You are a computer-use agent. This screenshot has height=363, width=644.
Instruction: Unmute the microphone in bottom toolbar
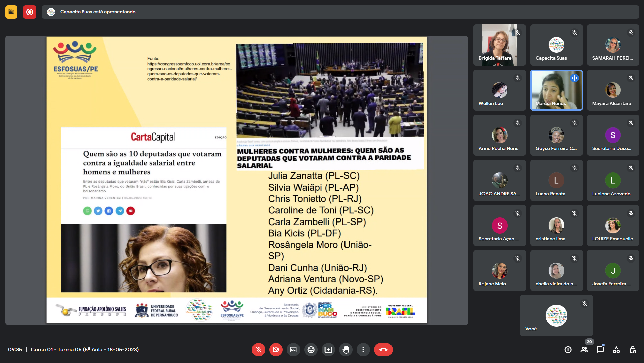(x=258, y=350)
